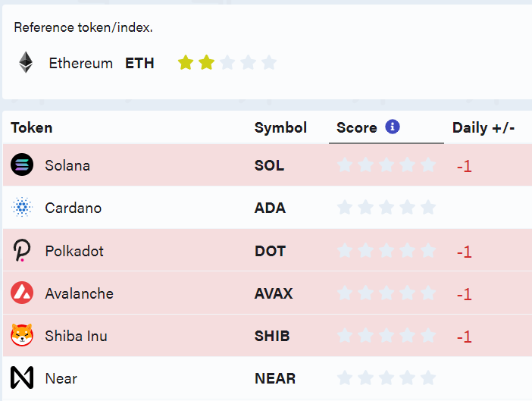Click the SHIB symbol text
The width and height of the screenshot is (532, 401).
pos(272,336)
